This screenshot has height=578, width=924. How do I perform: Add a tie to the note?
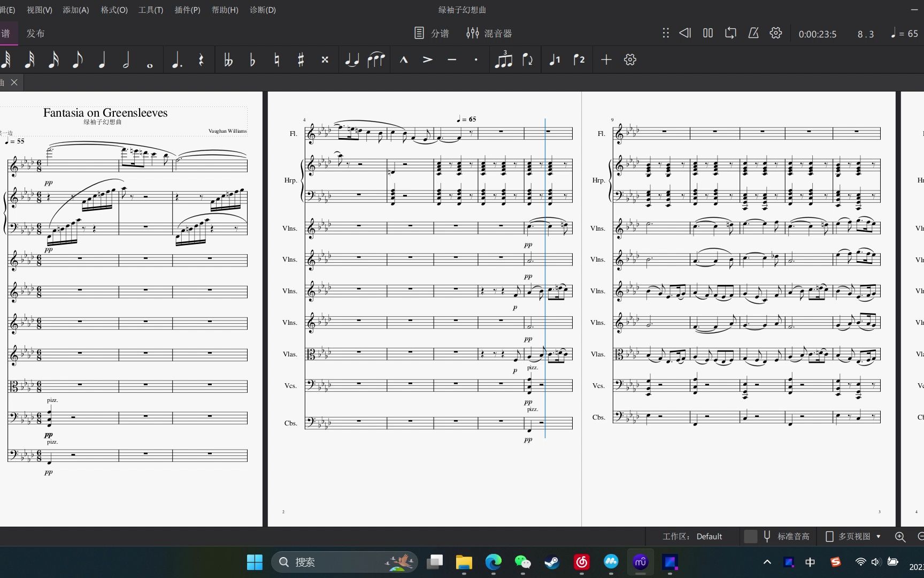click(351, 60)
